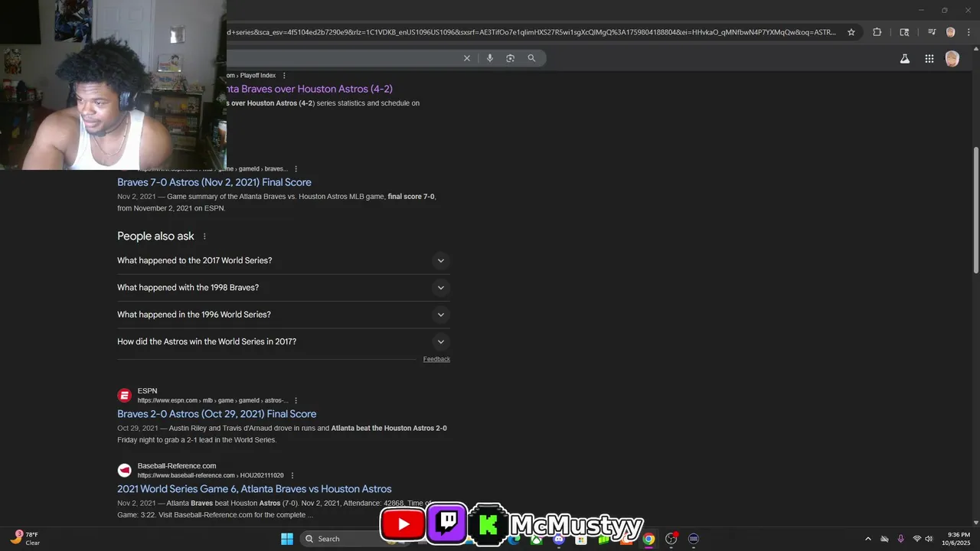This screenshot has width=980, height=551.
Task: Open 'Braves 2-0 Astros (Oct 29, 2021) Final Score'
Action: tap(217, 414)
